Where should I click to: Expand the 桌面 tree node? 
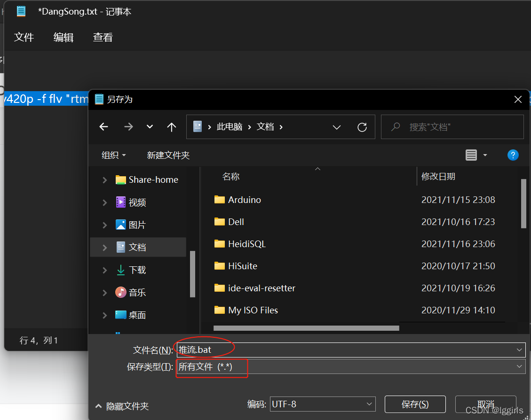pos(104,316)
